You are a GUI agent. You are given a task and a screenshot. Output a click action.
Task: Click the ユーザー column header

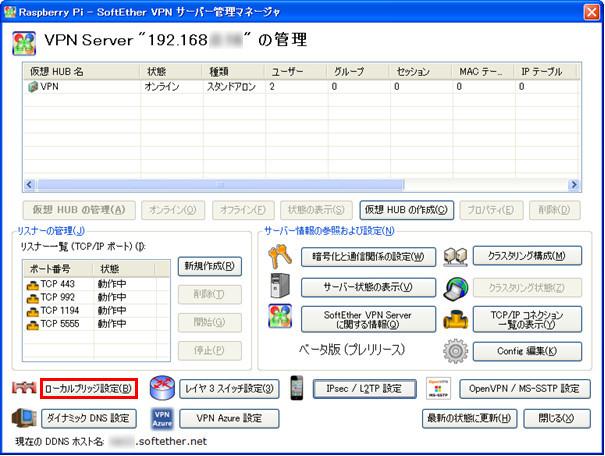296,72
